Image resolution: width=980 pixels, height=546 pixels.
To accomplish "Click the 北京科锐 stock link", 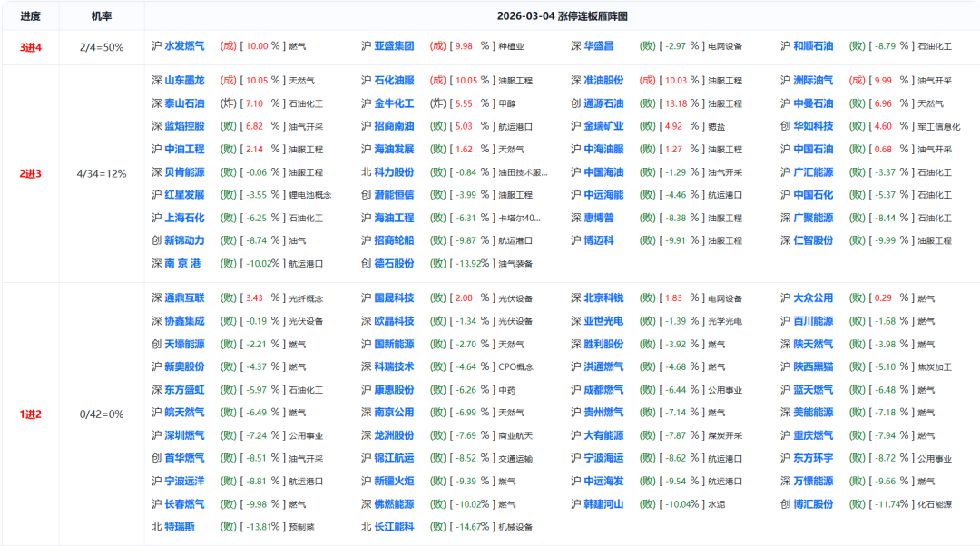I will pyautogui.click(x=603, y=298).
